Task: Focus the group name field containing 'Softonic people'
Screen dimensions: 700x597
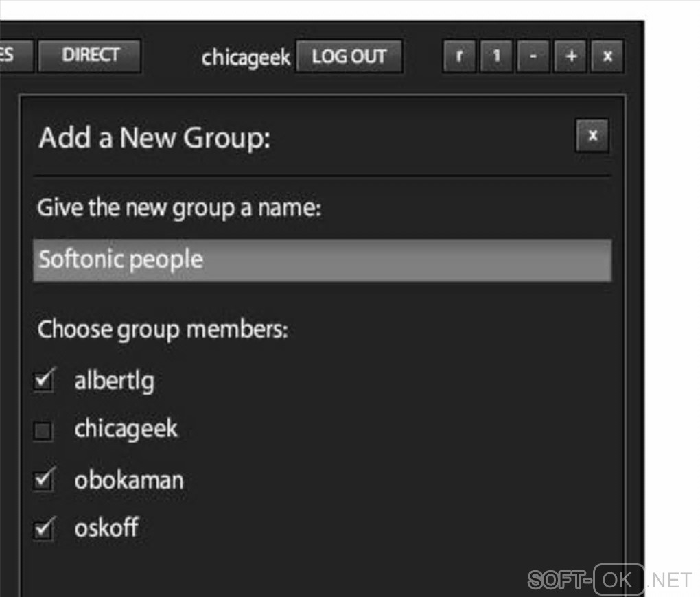Action: click(x=322, y=260)
